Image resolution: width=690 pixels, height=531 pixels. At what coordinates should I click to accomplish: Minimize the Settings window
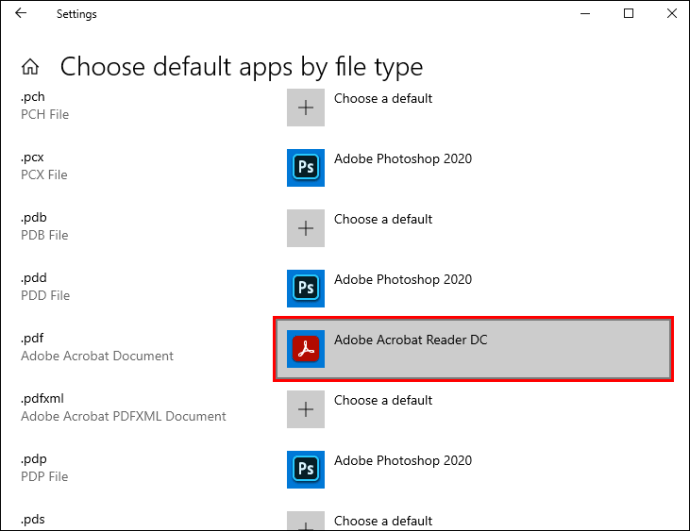coord(585,14)
